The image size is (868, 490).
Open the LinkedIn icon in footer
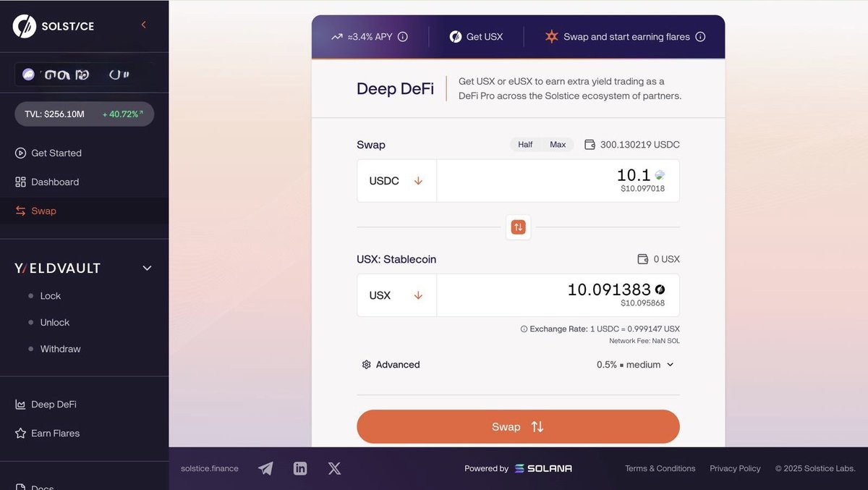point(300,468)
